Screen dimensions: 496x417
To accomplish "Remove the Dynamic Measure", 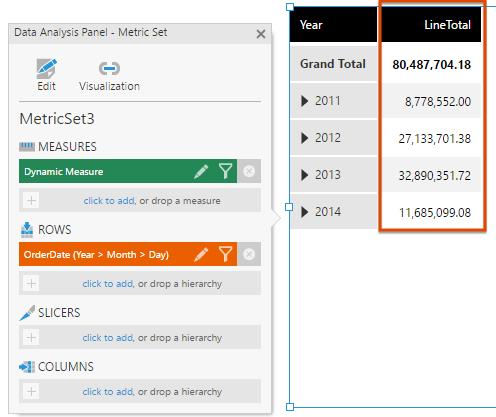I will [249, 171].
